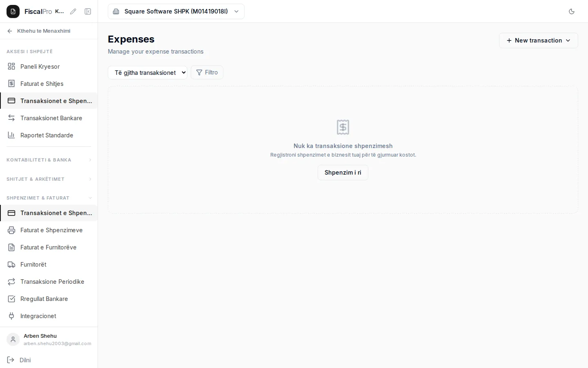
Task: Open Faturat e Furnitorëve page
Action: (49, 247)
